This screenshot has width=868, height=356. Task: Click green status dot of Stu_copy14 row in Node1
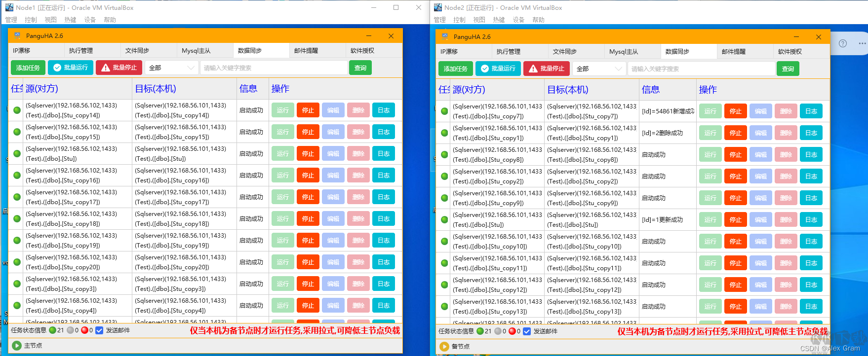pyautogui.click(x=17, y=110)
